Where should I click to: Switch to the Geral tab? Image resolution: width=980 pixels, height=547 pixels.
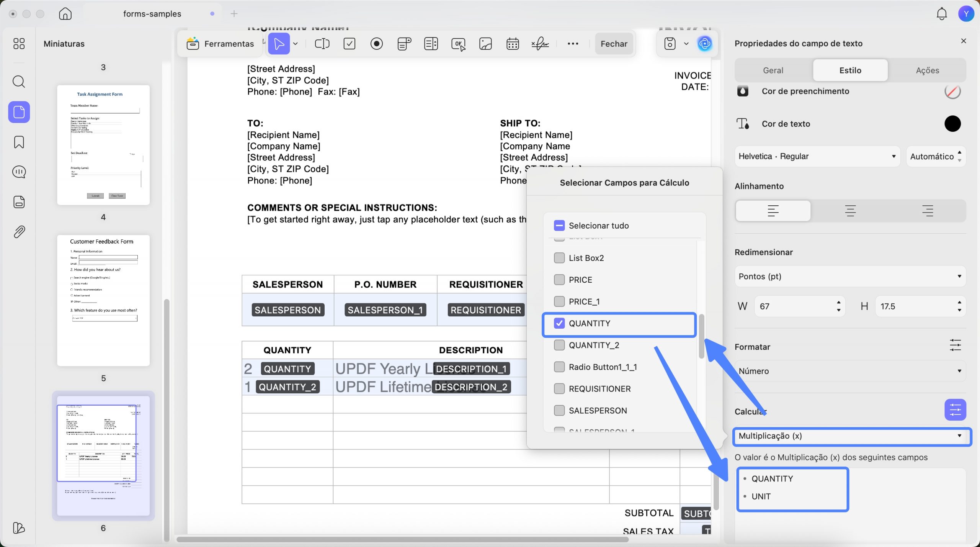[x=773, y=70]
